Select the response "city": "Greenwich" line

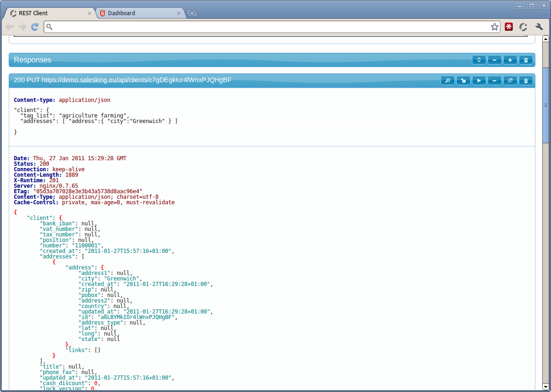pos(110,279)
